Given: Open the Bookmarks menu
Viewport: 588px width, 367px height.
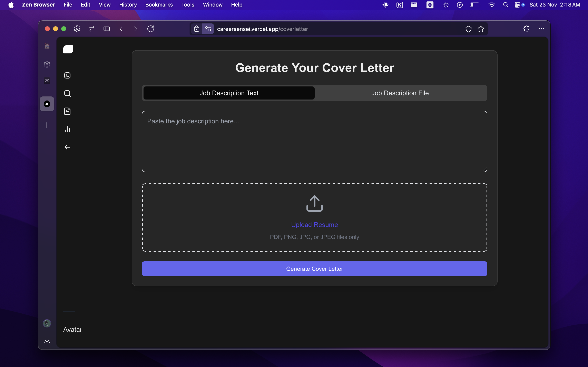Looking at the screenshot, I should point(159,5).
